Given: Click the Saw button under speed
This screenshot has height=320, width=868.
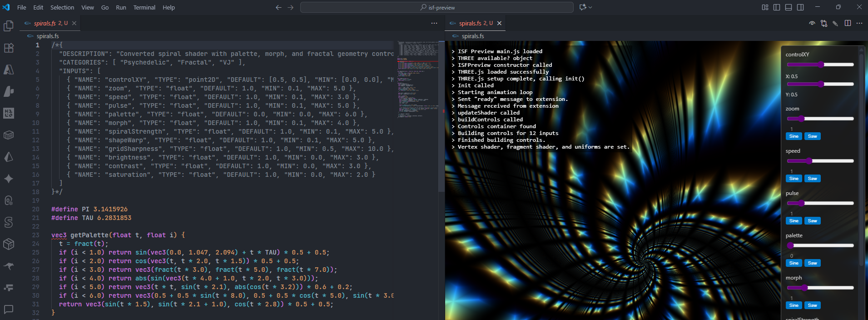Looking at the screenshot, I should (x=812, y=179).
